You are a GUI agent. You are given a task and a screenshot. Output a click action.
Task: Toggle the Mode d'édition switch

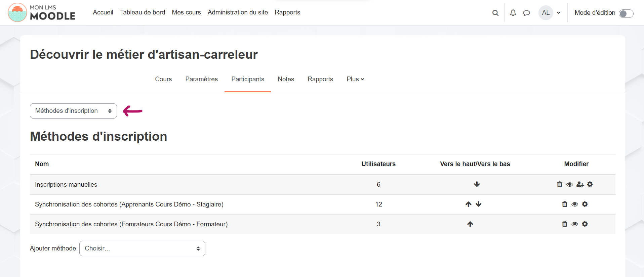click(626, 13)
